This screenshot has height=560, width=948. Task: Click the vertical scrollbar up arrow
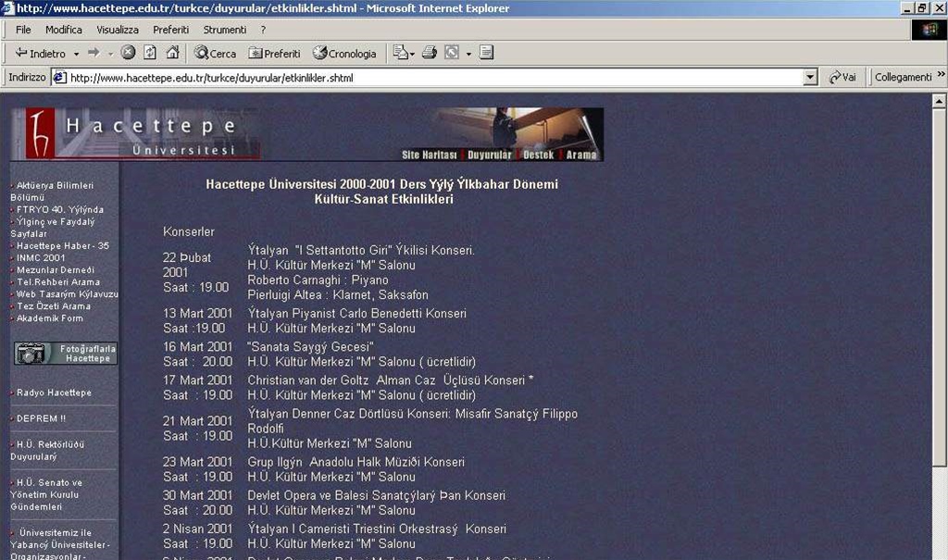[939, 101]
